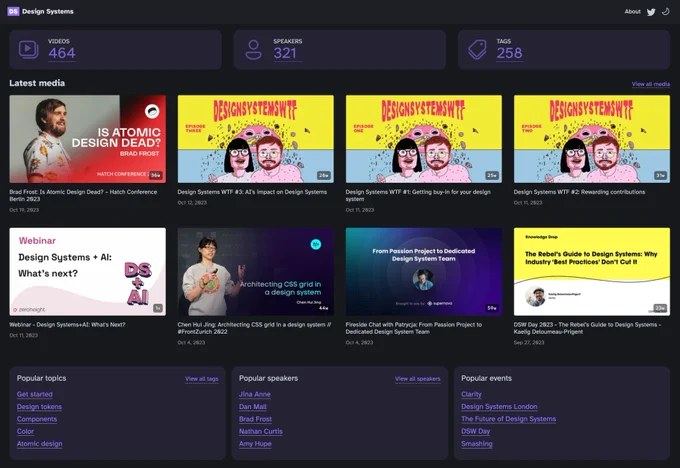Open the Atomic design topic
Image resolution: width=680 pixels, height=468 pixels.
pos(39,444)
